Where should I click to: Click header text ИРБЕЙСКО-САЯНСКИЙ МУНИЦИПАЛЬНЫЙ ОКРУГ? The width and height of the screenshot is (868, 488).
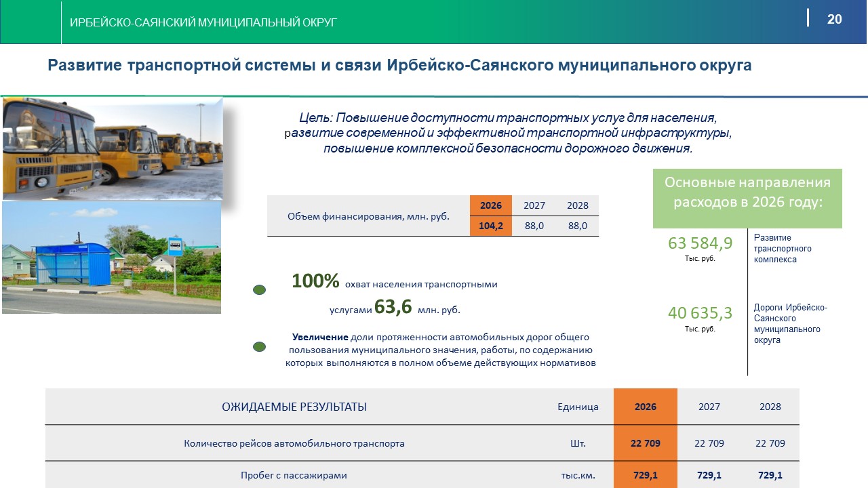(x=203, y=23)
